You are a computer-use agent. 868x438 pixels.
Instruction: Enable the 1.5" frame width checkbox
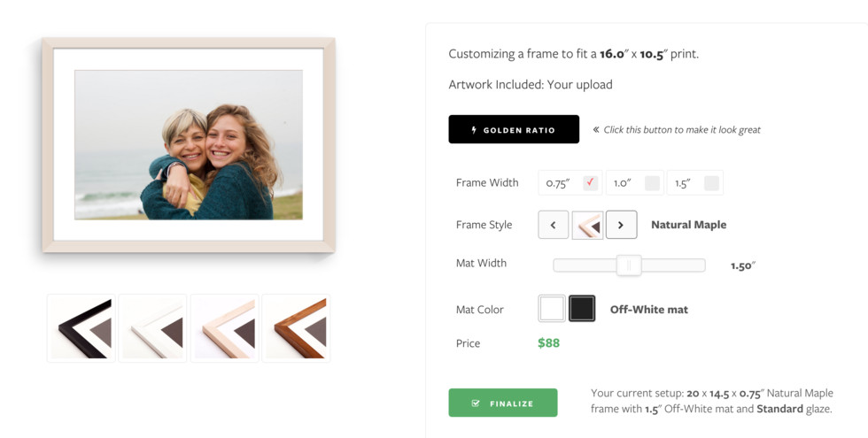[711, 183]
